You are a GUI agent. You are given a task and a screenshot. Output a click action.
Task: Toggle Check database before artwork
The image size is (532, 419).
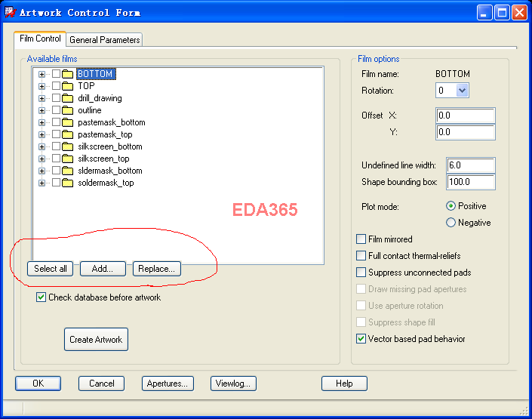41,297
